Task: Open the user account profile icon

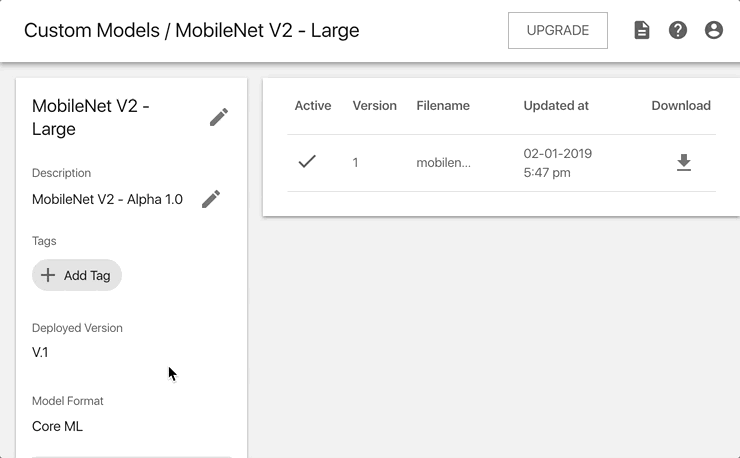Action: tap(714, 30)
